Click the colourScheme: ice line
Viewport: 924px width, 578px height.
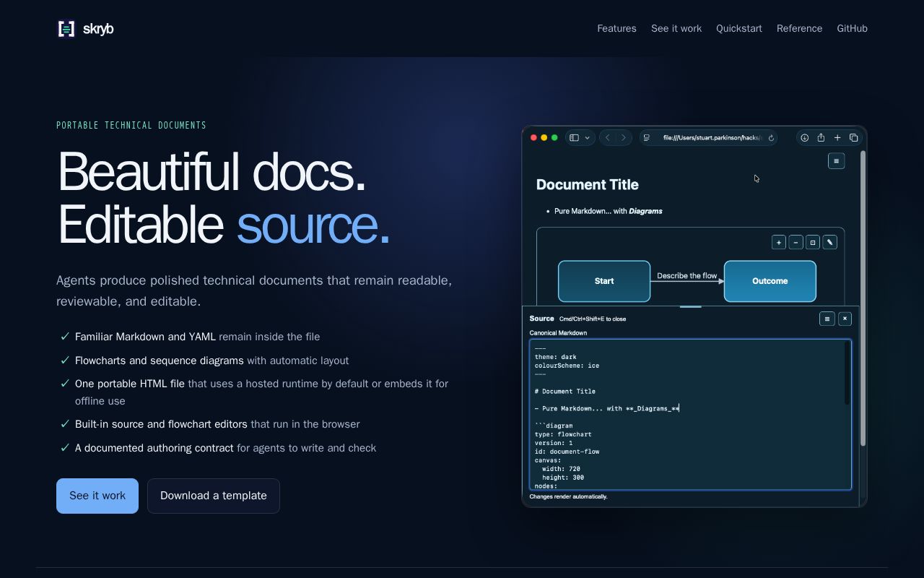point(567,366)
